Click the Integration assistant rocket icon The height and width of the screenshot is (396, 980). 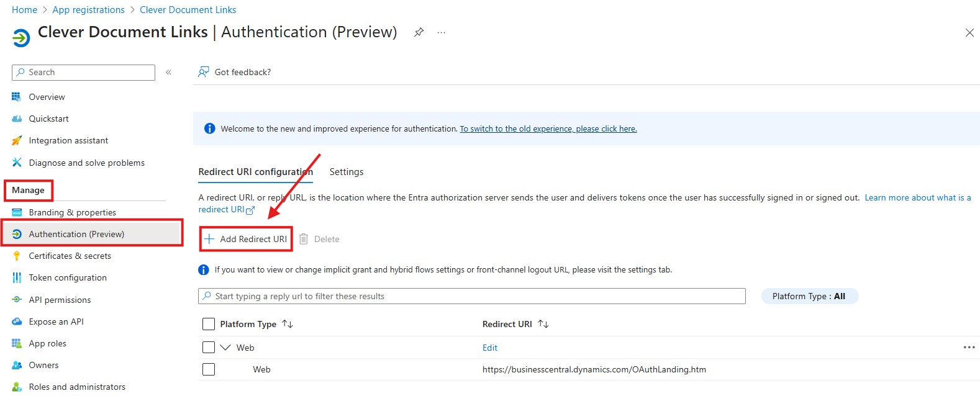(x=17, y=140)
